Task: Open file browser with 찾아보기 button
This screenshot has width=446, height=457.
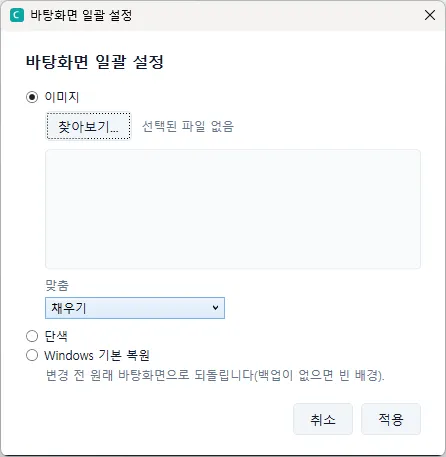Action: coord(88,126)
